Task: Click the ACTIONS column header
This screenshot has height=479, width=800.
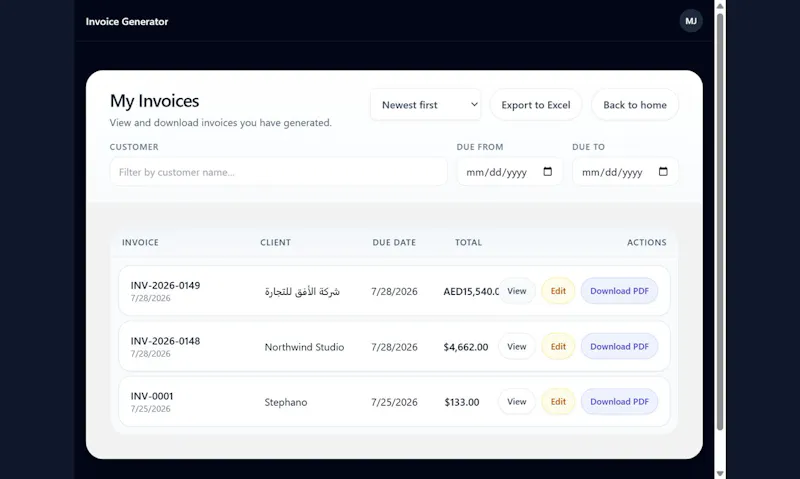Action: click(646, 242)
